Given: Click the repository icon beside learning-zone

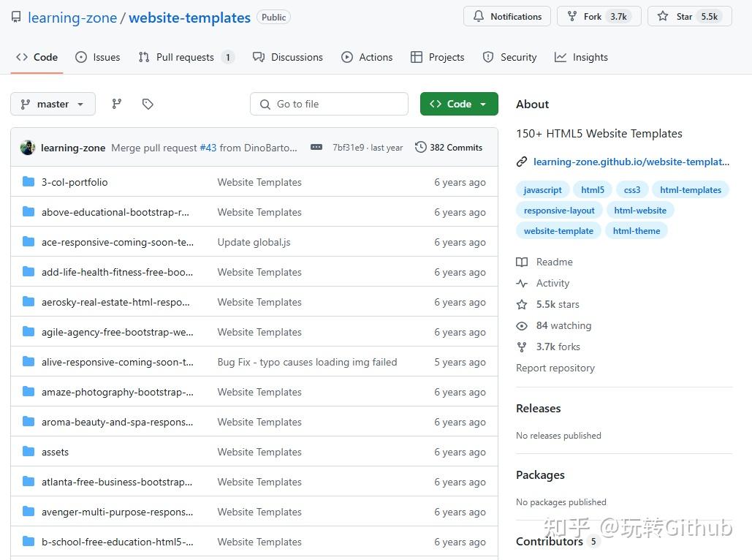Looking at the screenshot, I should point(16,18).
